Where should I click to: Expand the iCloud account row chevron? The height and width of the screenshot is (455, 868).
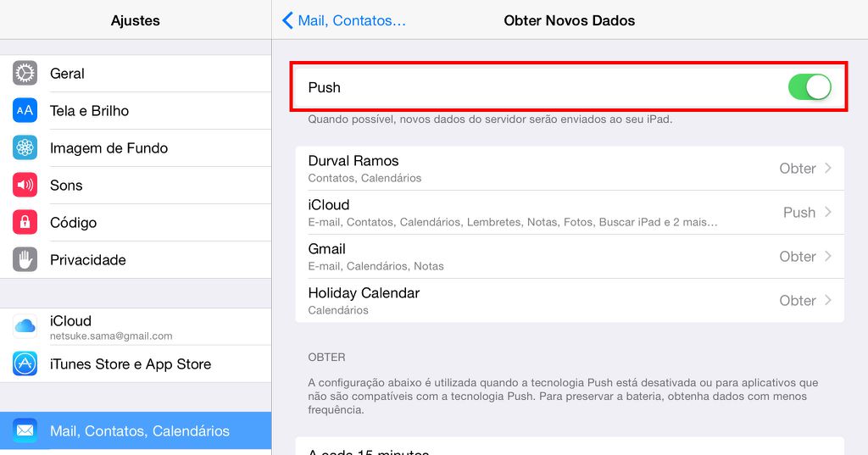coord(827,212)
